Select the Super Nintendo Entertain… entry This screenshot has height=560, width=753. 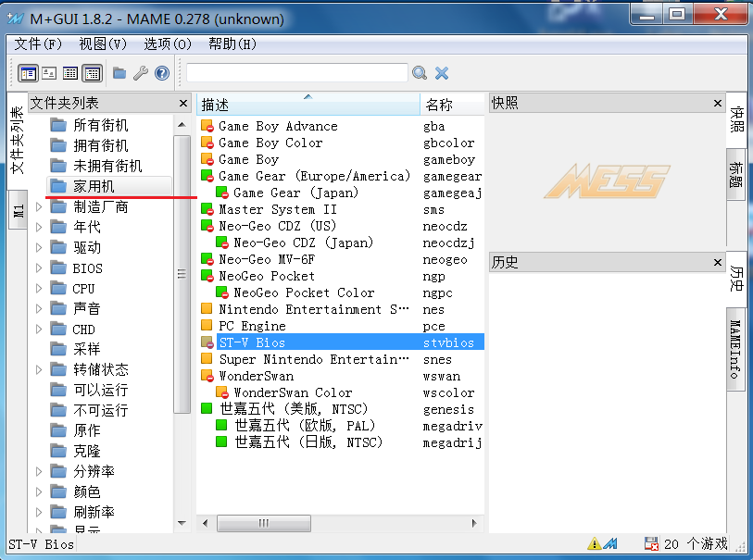click(314, 359)
